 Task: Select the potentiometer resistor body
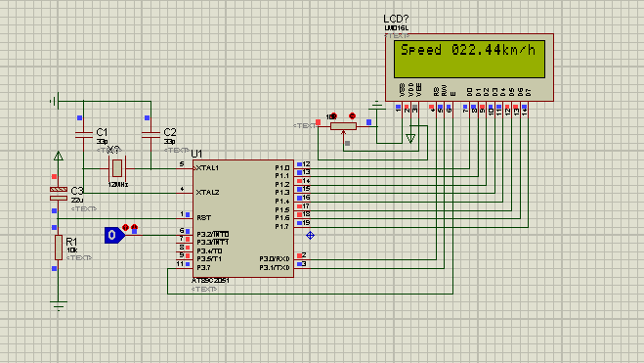pos(343,126)
